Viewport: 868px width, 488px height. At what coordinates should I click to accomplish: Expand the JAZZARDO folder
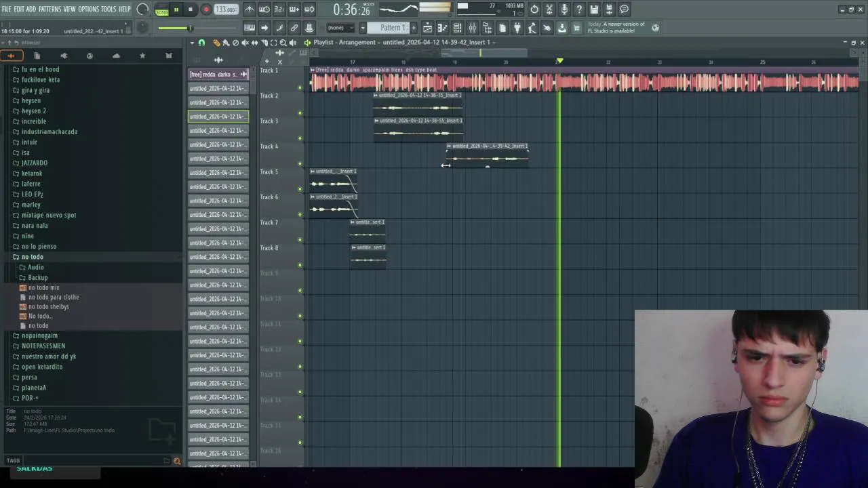point(34,163)
